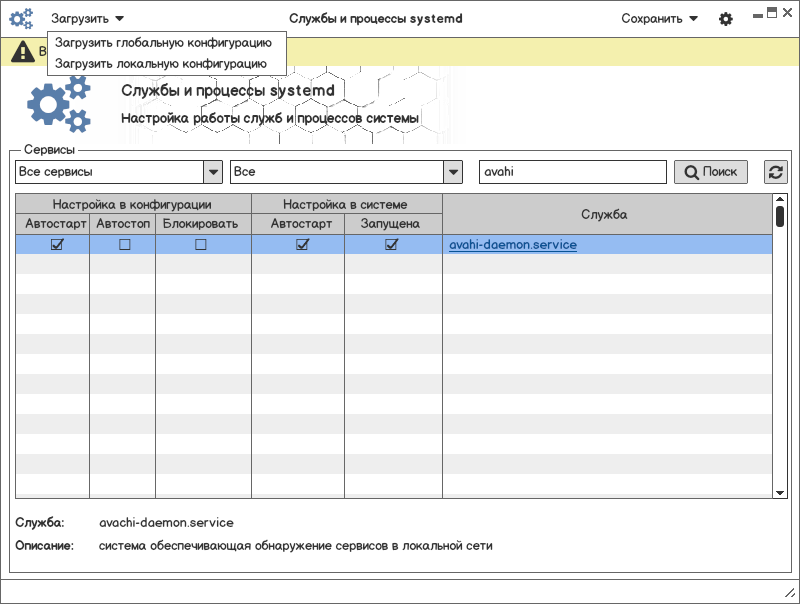The height and width of the screenshot is (604, 800).
Task: Minimize the systemd services window
Action: click(757, 15)
